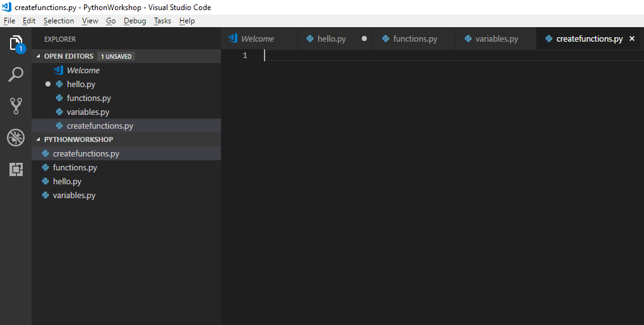Click the 1 UNSAVED badge

[116, 56]
